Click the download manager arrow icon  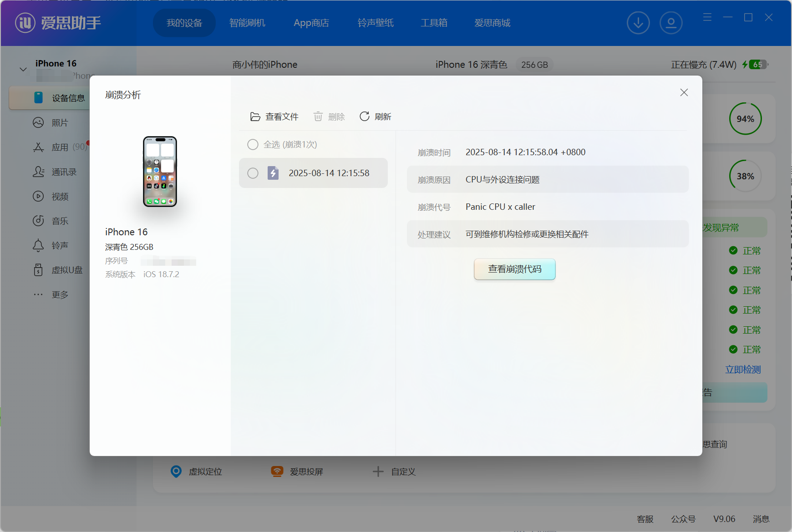(x=638, y=23)
